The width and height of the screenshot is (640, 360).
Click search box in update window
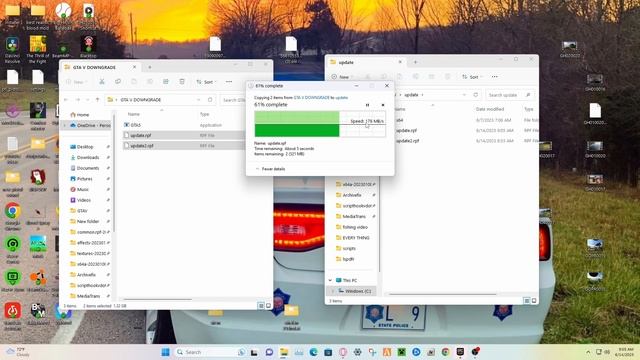pos(509,95)
